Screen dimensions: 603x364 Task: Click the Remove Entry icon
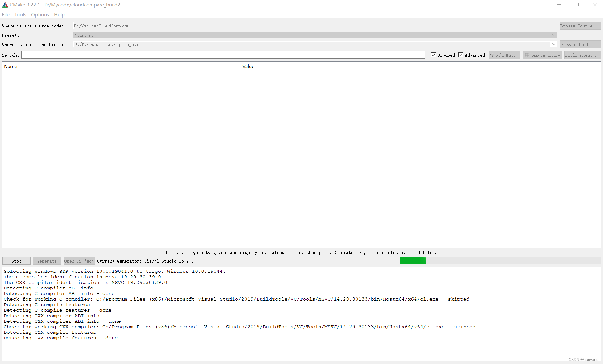(527, 55)
